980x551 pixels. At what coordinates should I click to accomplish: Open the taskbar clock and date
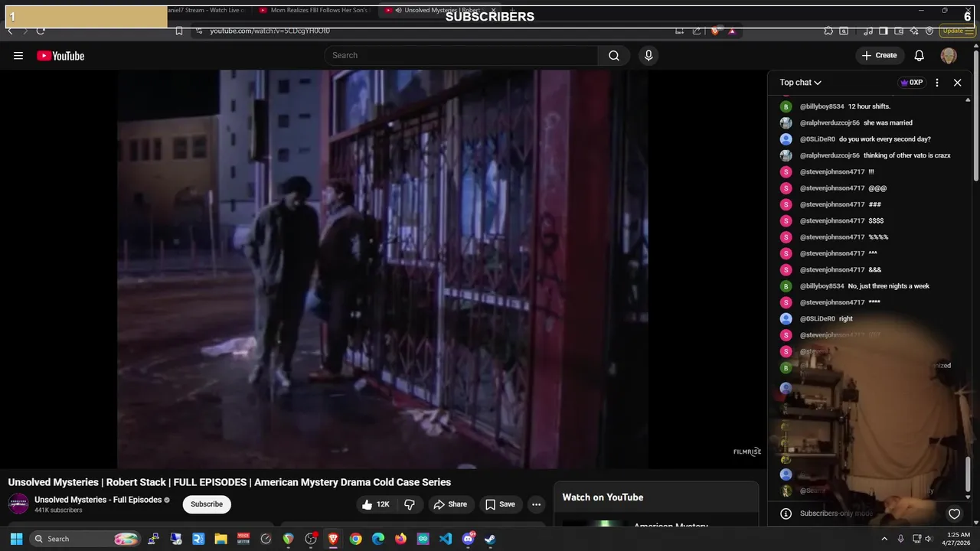959,539
